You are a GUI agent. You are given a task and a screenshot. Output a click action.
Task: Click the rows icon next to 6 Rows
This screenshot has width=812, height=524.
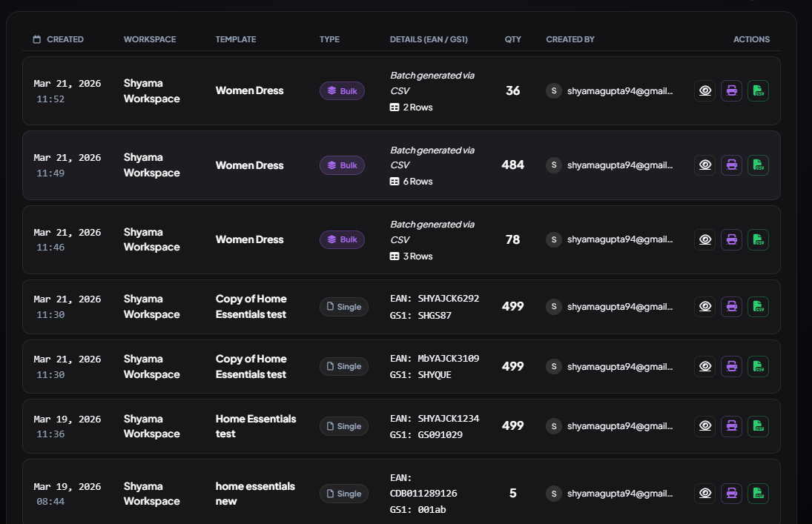[x=395, y=182]
